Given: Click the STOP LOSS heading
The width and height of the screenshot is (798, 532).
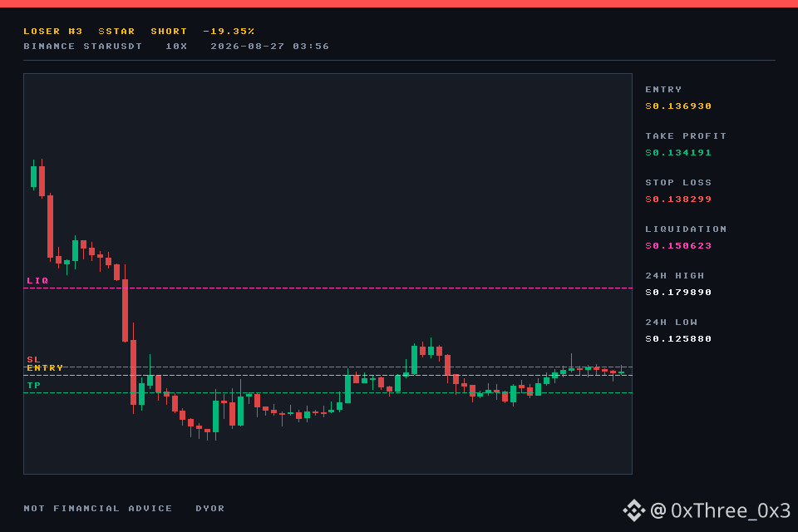Looking at the screenshot, I should (678, 183).
